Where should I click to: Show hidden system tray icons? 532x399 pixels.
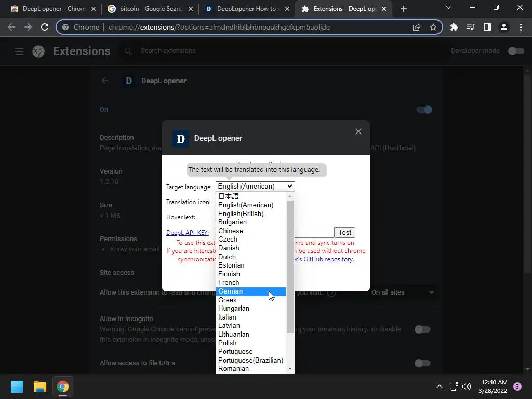[x=440, y=387]
